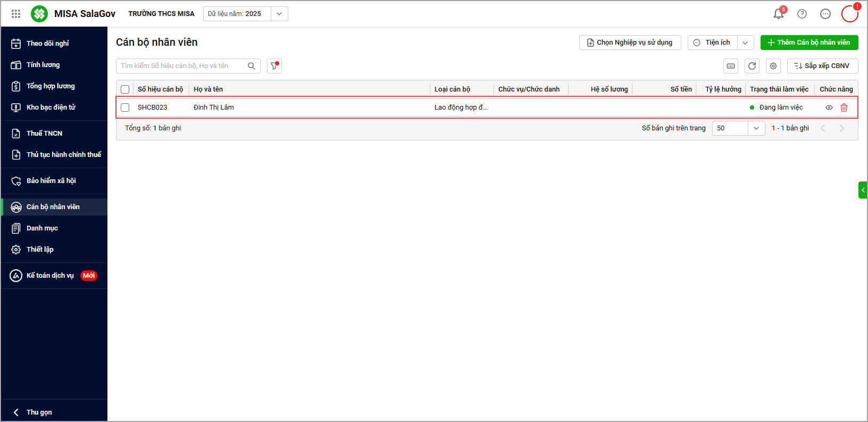
Task: Go to Tính lương in the sidebar
Action: [x=43, y=65]
